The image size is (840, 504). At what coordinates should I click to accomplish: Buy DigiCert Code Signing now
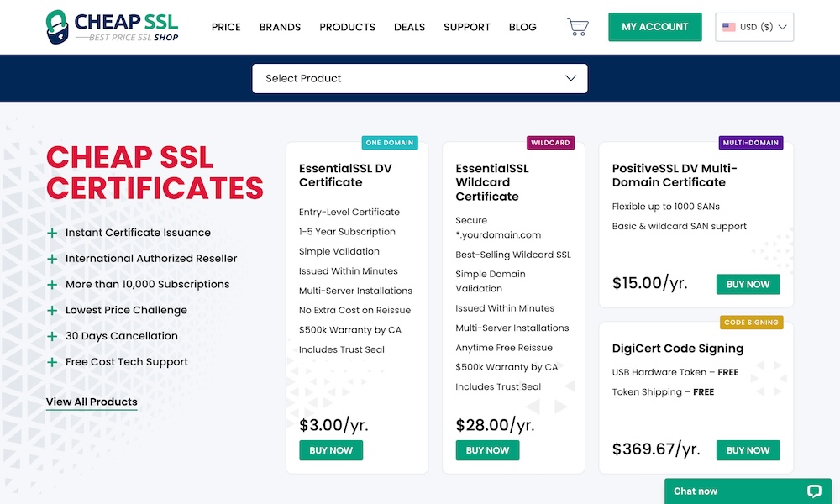point(748,450)
